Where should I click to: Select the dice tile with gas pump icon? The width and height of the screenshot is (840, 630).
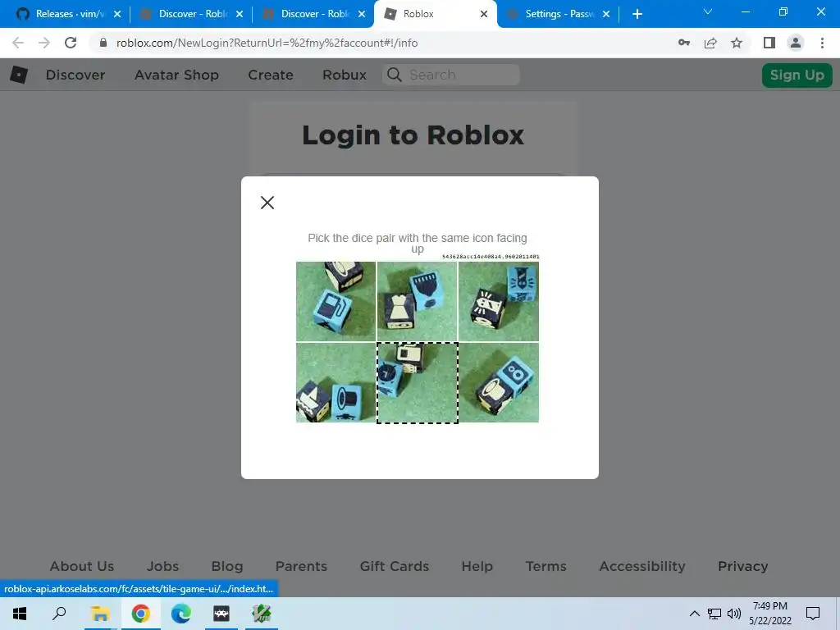(x=336, y=301)
